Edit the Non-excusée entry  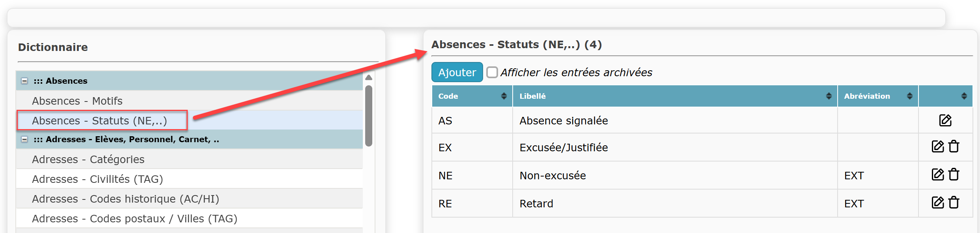click(938, 175)
